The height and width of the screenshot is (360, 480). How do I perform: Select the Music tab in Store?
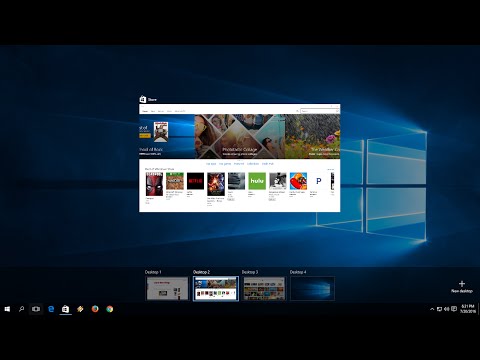coord(169,111)
